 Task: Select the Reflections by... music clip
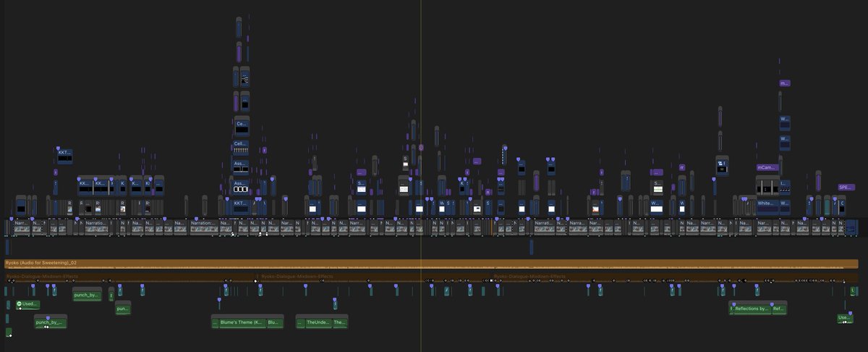(751, 309)
